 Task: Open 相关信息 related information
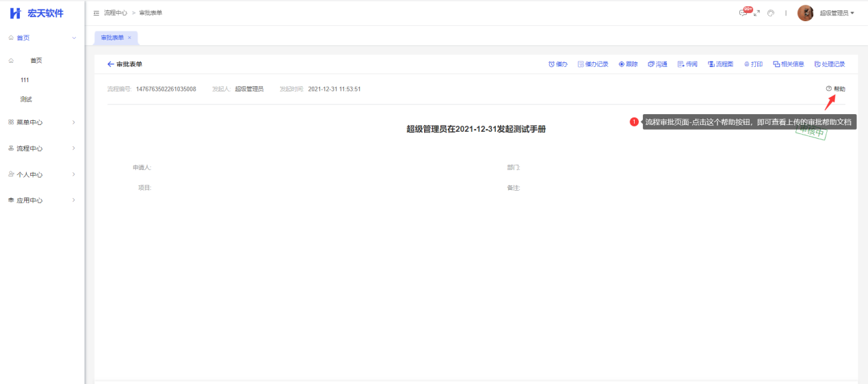(789, 64)
